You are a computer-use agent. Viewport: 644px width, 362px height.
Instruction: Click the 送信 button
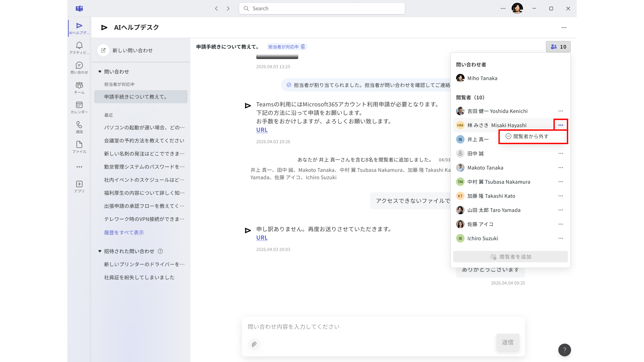point(508,342)
